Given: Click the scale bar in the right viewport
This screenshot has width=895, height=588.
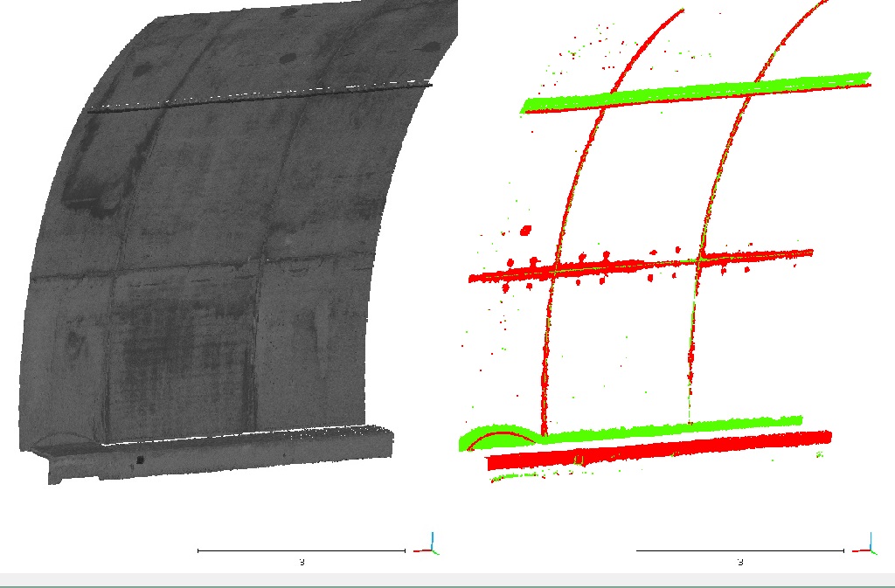Looking at the screenshot, I should coord(739,550).
